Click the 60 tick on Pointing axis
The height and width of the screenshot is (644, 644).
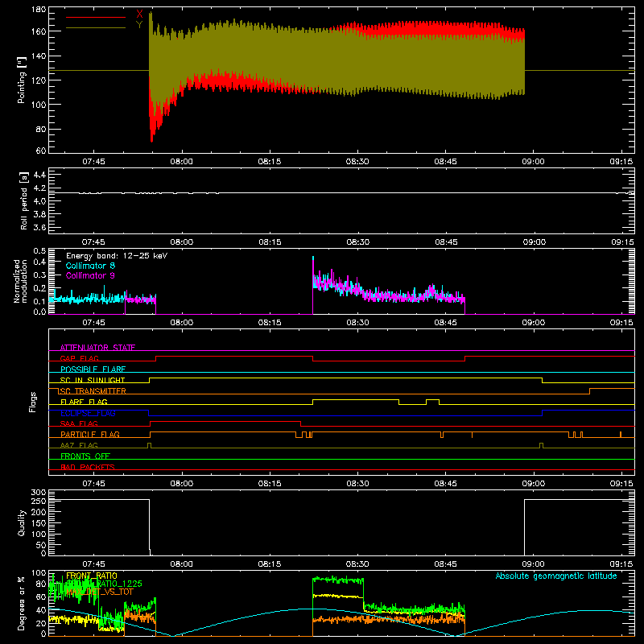click(x=41, y=151)
